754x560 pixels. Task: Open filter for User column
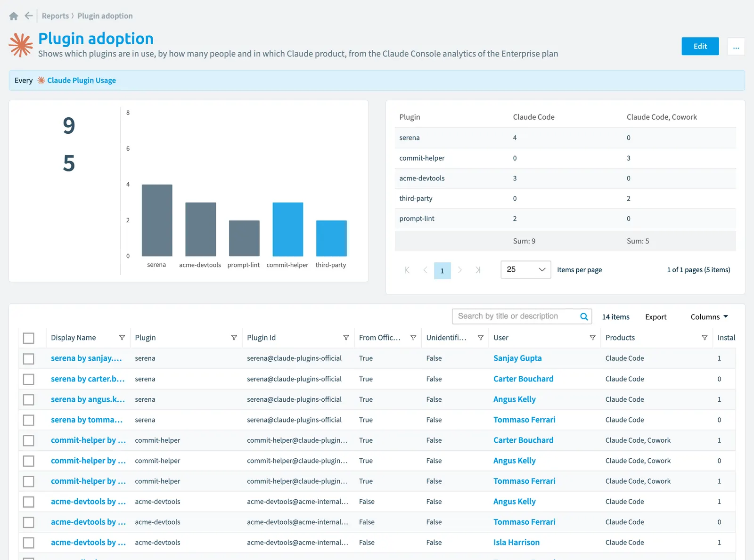(x=592, y=338)
